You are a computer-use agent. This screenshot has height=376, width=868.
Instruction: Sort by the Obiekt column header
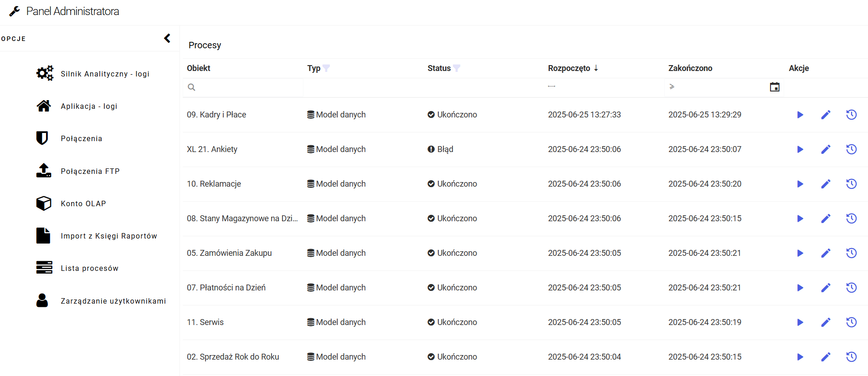point(199,68)
